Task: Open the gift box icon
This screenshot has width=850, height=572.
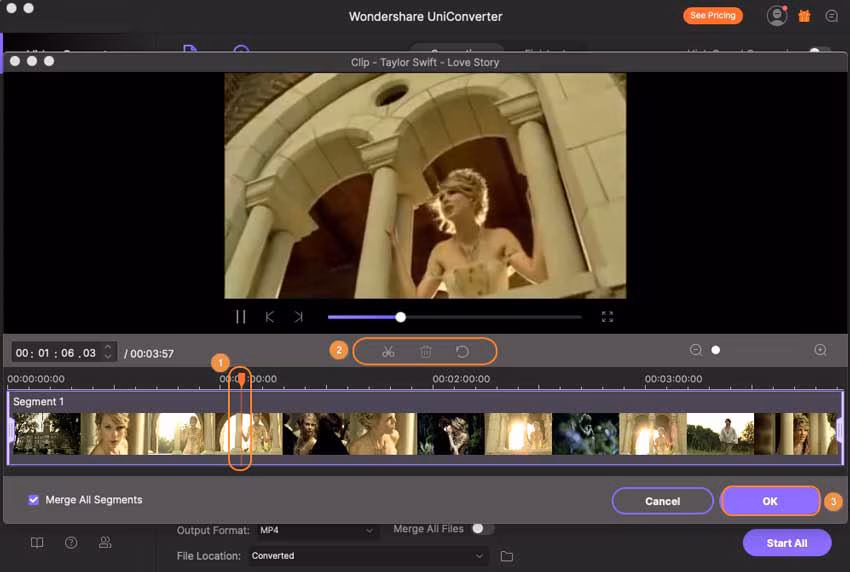Action: (x=804, y=16)
